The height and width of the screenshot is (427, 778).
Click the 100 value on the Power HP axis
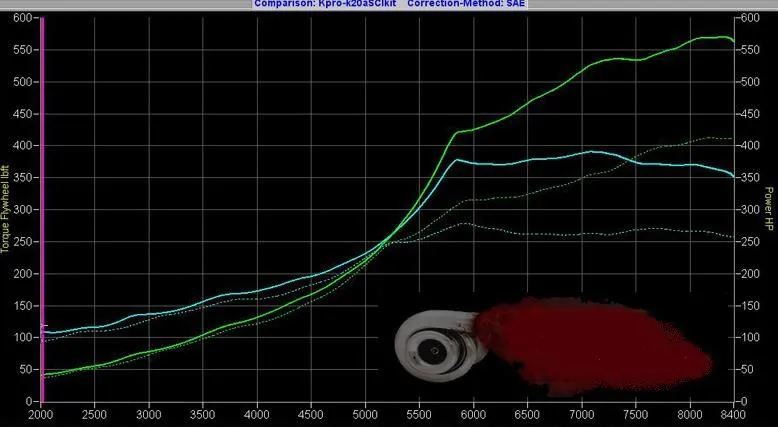tap(752, 337)
